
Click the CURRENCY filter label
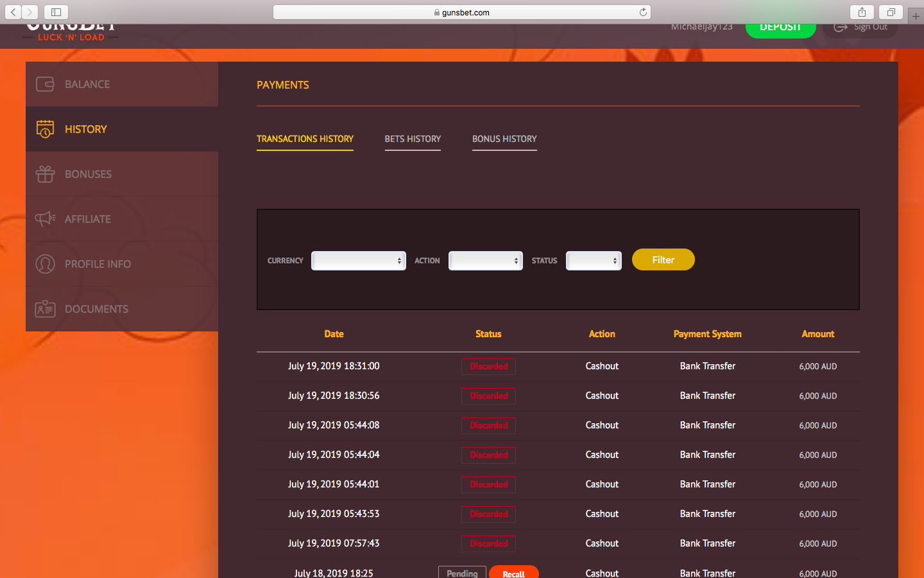coord(285,261)
